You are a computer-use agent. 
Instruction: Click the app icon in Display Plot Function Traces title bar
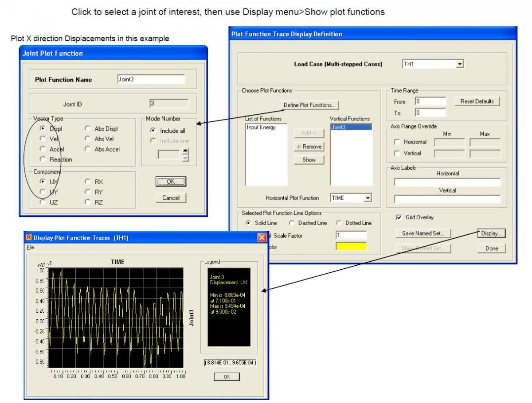point(29,238)
